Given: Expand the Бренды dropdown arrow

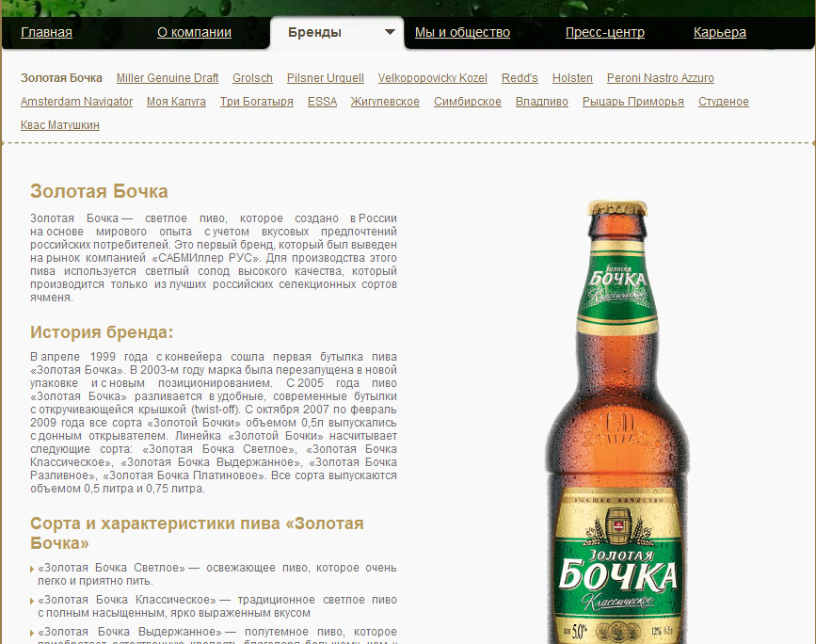Looking at the screenshot, I should tap(390, 32).
